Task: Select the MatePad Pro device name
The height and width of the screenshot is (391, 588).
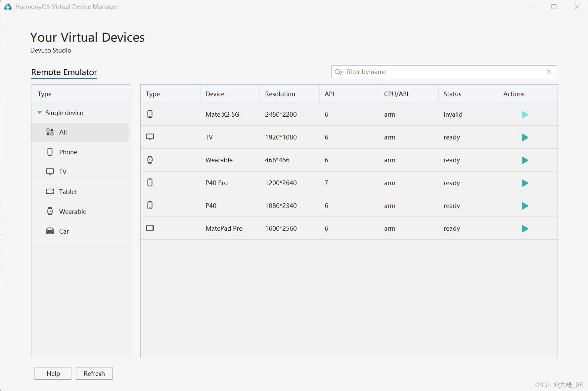Action: (x=224, y=228)
